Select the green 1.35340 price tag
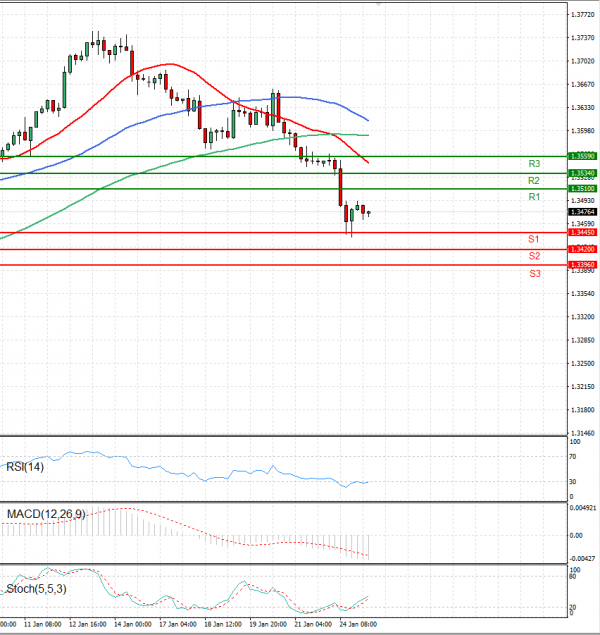Viewport: 600px width, 635px height. tap(582, 173)
